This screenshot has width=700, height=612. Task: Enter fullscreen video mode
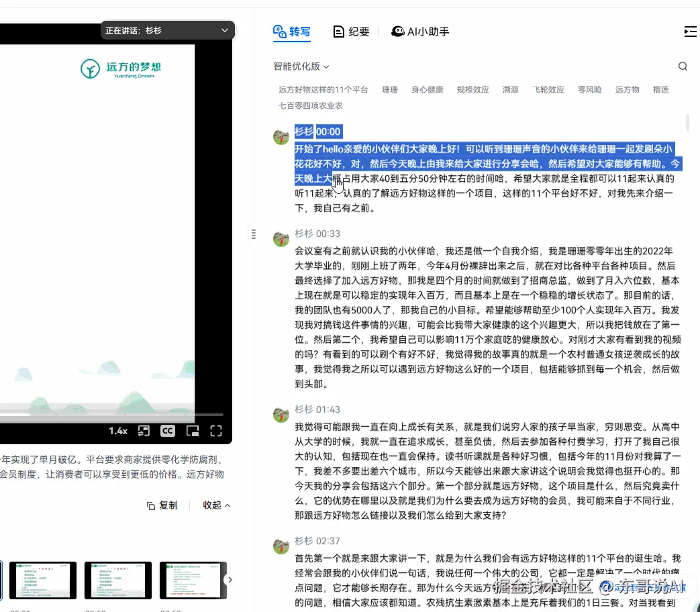216,431
